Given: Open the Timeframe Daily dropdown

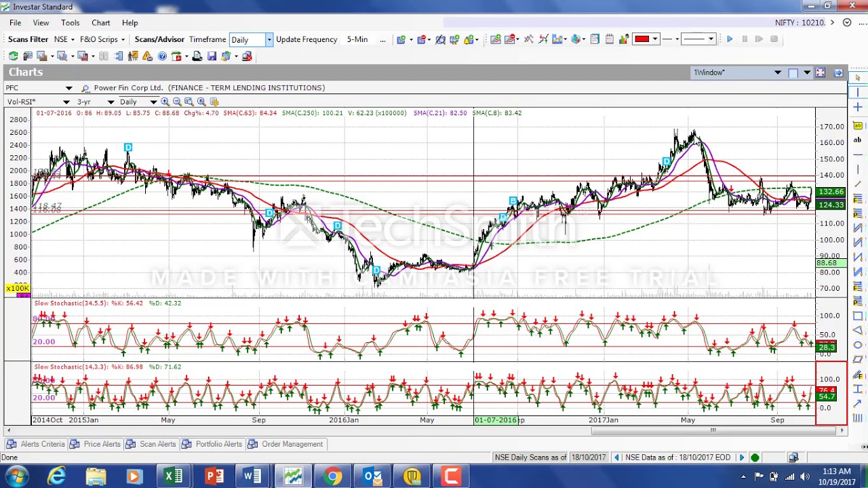Looking at the screenshot, I should point(269,39).
